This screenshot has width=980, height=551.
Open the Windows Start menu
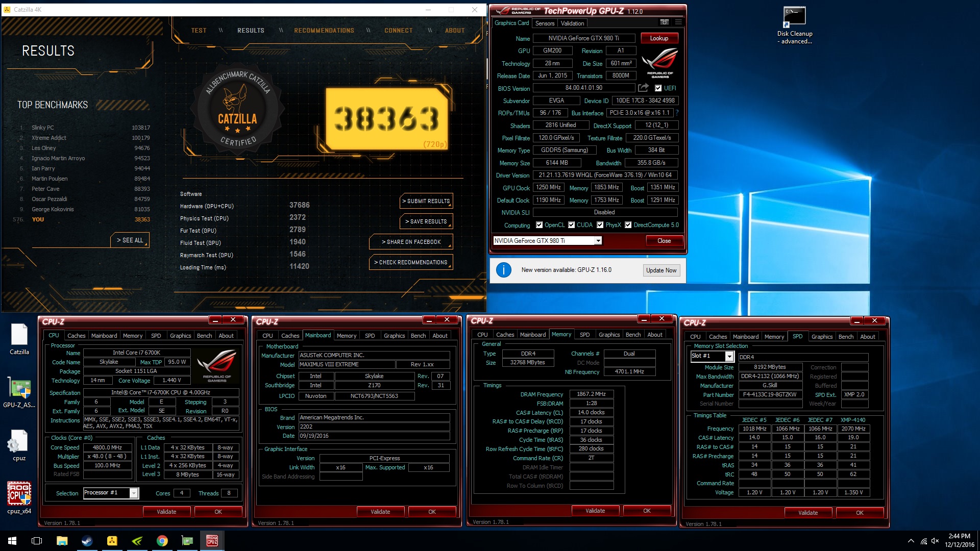12,541
